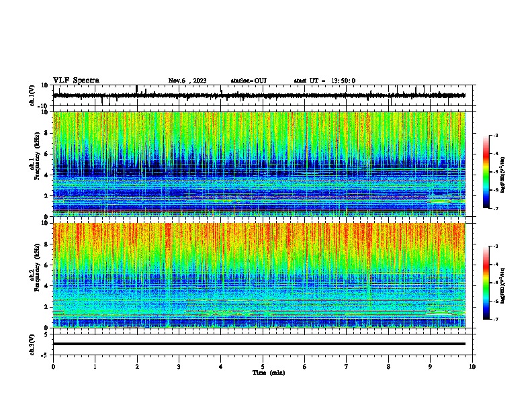Click the "VLF Spectra" plot title

point(76,81)
